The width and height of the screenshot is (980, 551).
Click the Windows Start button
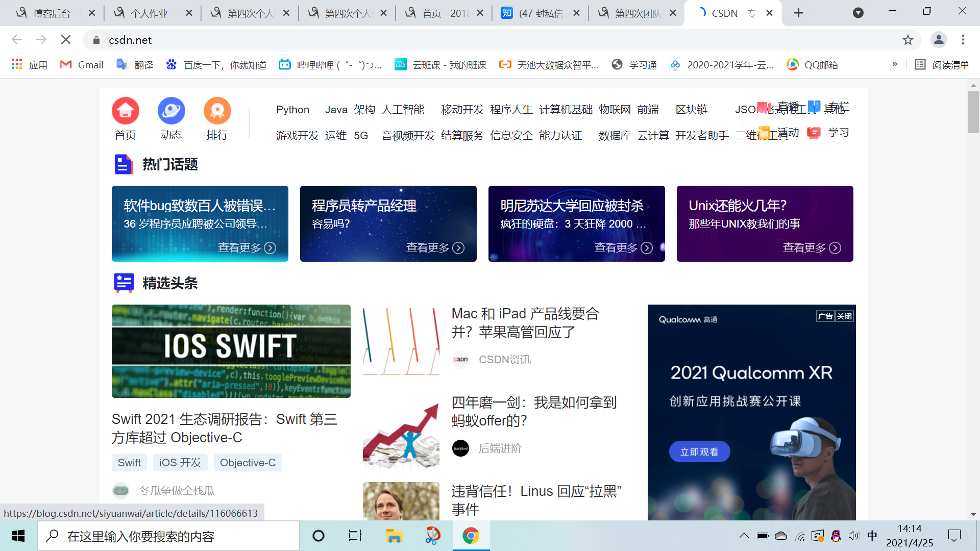(18, 536)
